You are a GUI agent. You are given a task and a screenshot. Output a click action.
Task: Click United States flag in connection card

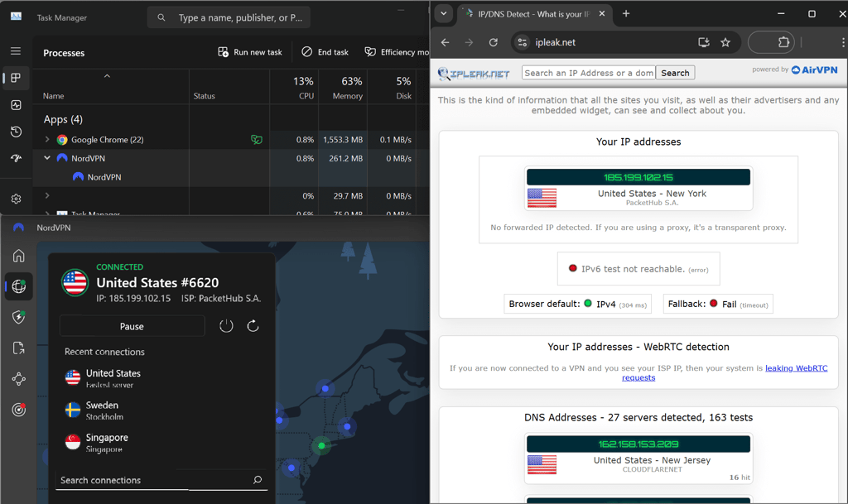click(75, 282)
